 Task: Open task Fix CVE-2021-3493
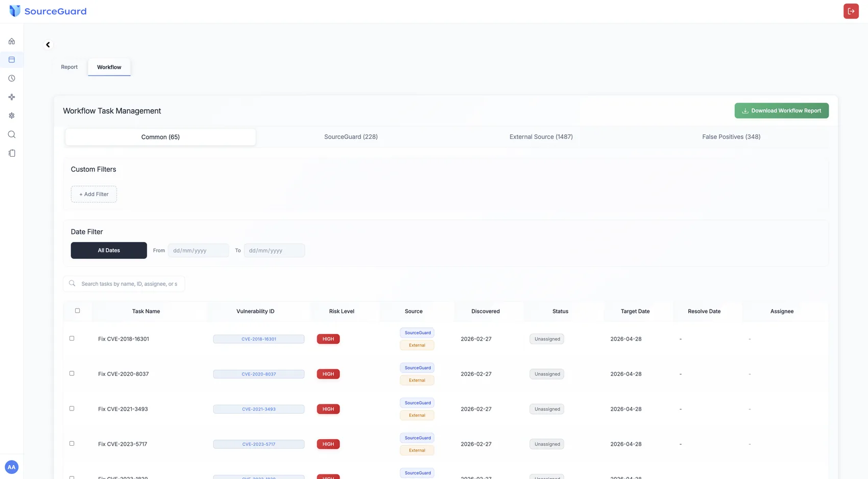[123, 409]
